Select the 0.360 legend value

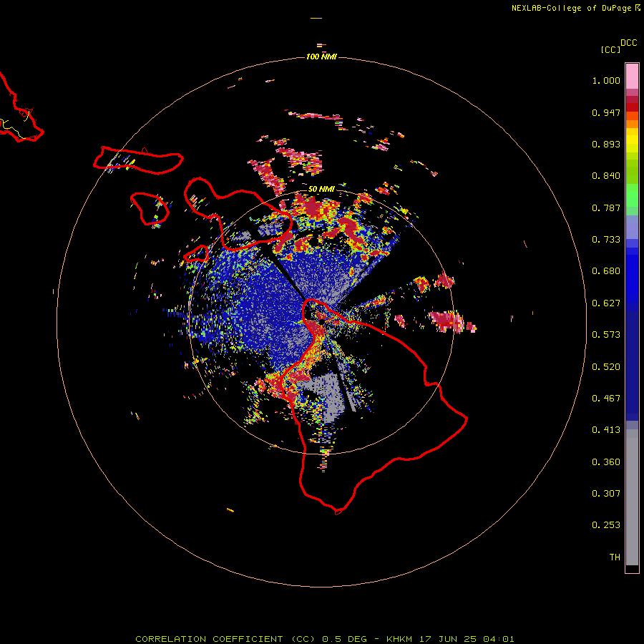pyautogui.click(x=606, y=462)
